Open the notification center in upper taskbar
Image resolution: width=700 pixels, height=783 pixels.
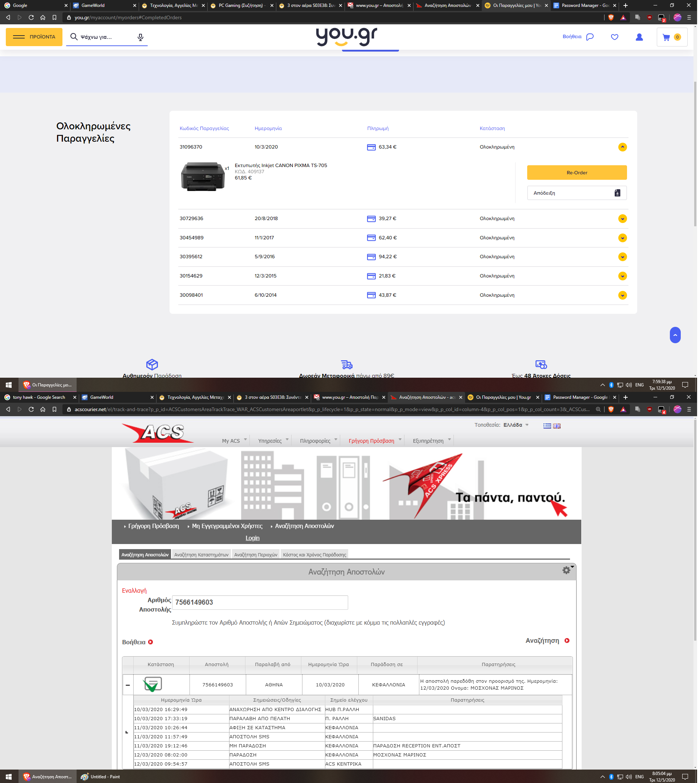coord(685,385)
